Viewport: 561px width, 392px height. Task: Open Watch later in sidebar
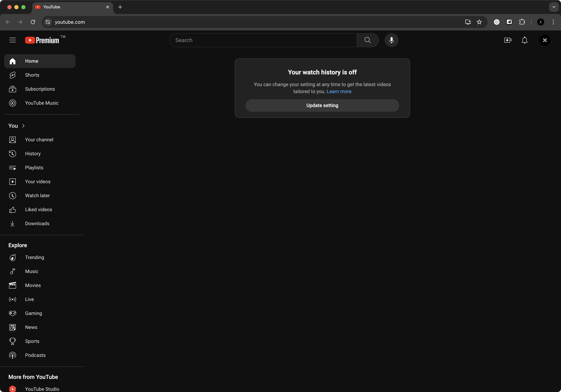point(37,195)
